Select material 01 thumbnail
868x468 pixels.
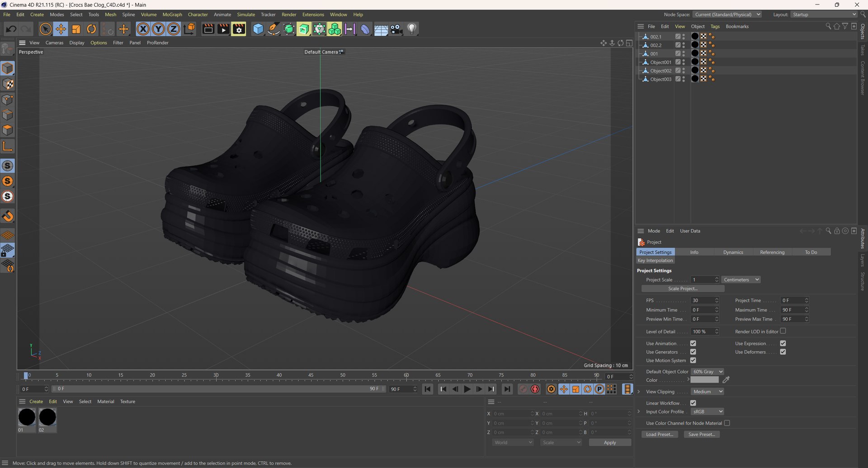tap(27, 417)
